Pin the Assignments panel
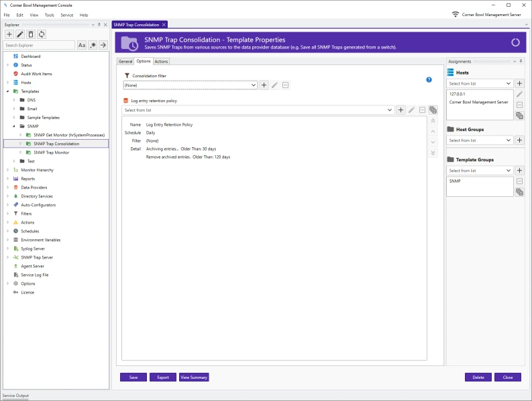 pyautogui.click(x=521, y=61)
